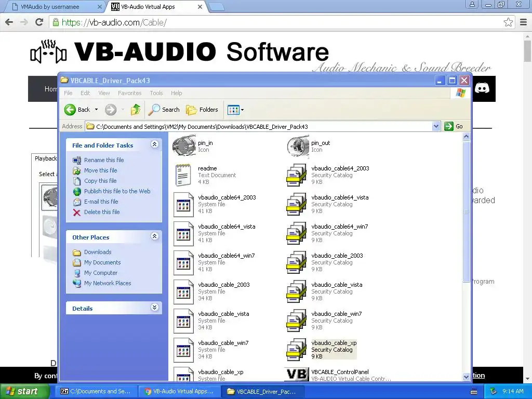
Task: Reload the VB-Audio page
Action: pyautogui.click(x=39, y=22)
